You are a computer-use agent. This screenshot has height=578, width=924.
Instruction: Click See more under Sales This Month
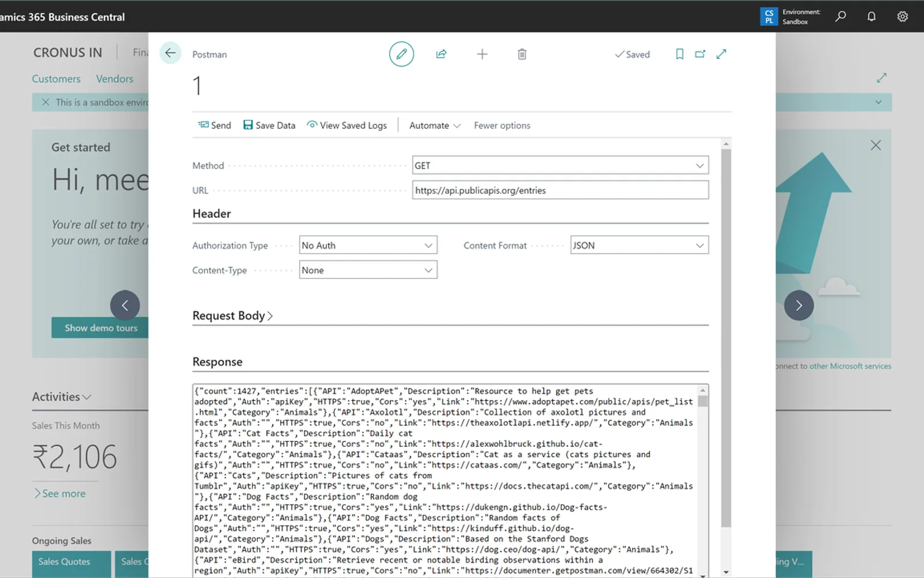[x=60, y=494]
